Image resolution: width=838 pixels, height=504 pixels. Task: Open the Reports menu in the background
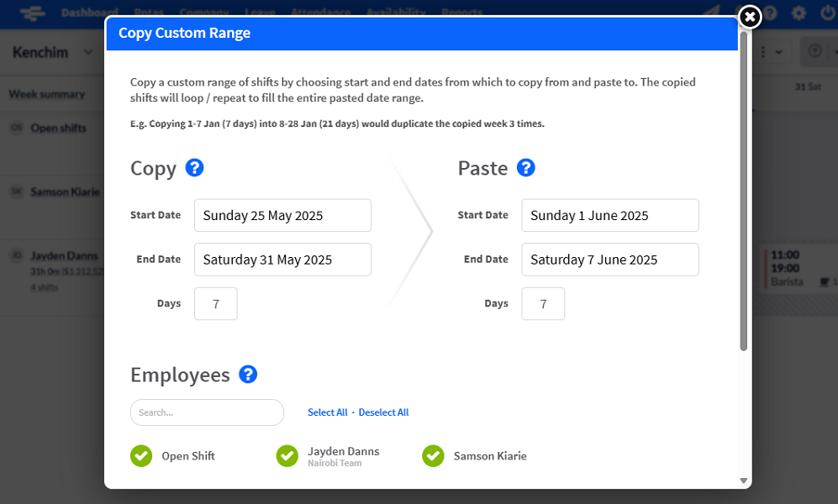coord(461,13)
